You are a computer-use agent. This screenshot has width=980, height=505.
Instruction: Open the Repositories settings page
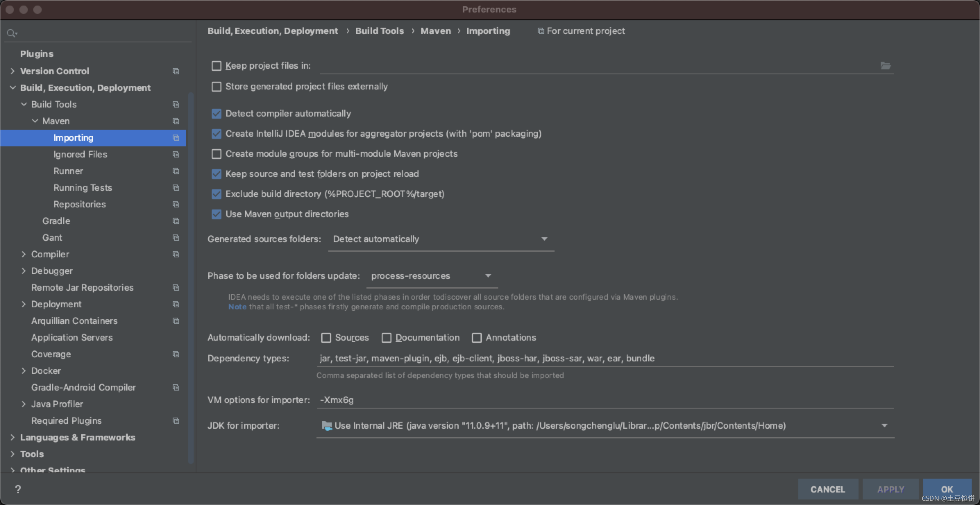[x=79, y=204]
